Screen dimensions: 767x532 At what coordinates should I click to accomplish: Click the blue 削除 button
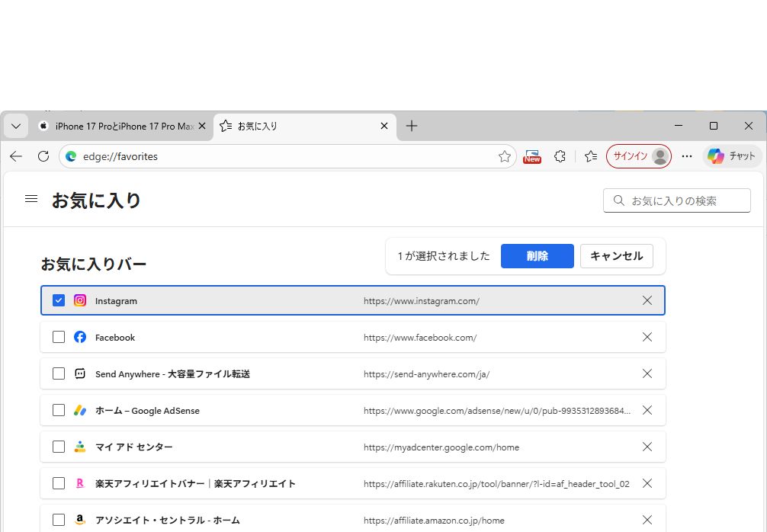(x=537, y=256)
